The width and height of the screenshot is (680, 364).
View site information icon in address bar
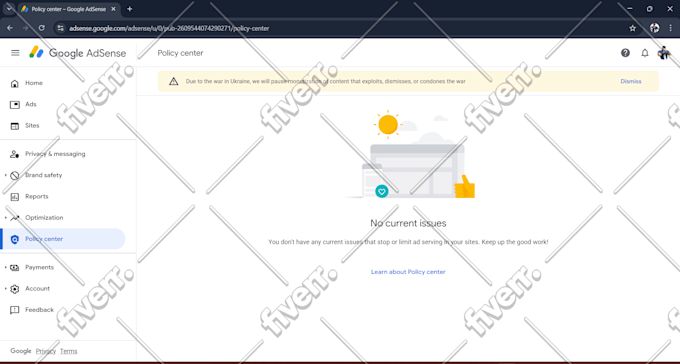click(61, 28)
